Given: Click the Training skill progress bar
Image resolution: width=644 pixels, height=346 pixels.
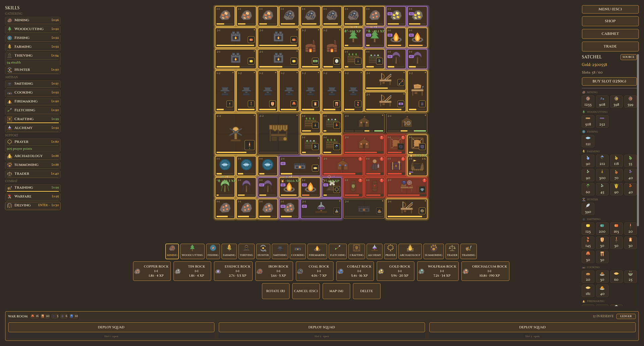Looking at the screenshot, I should coord(33,191).
